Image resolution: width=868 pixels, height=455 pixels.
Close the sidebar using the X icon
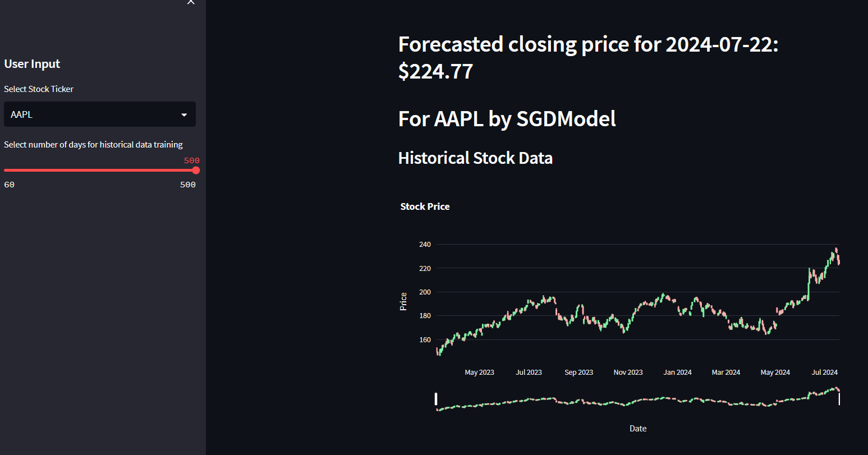(x=191, y=2)
